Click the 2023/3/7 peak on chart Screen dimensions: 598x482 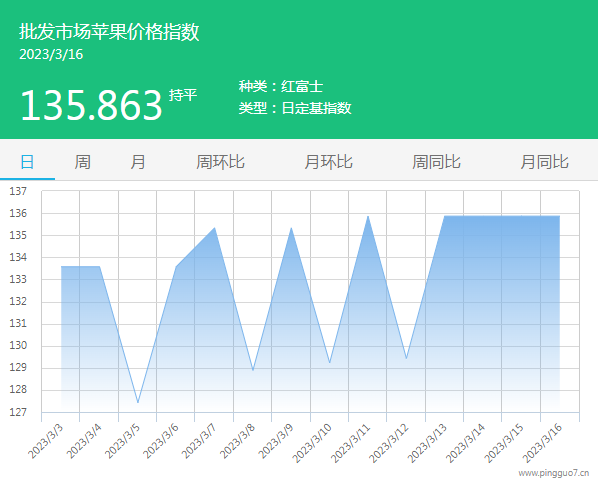[215, 228]
